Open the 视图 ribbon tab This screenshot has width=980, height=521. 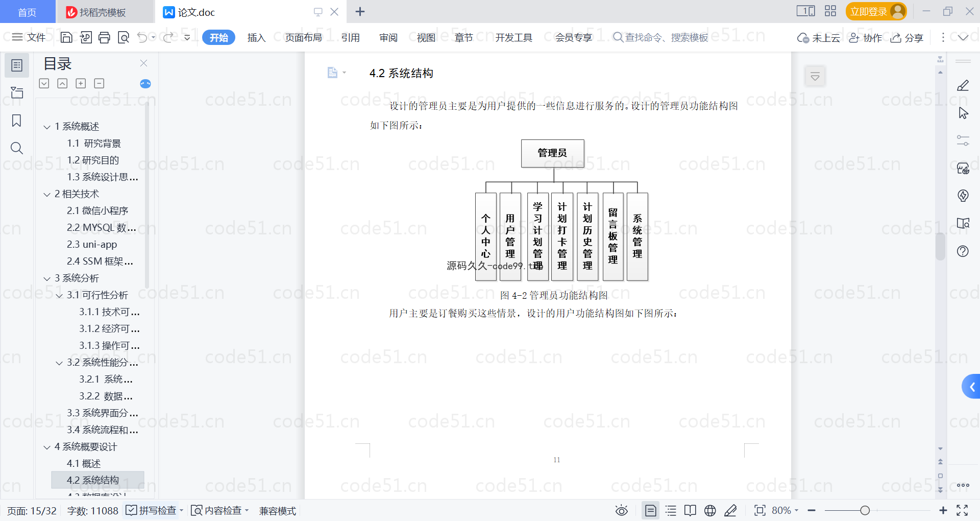(426, 37)
